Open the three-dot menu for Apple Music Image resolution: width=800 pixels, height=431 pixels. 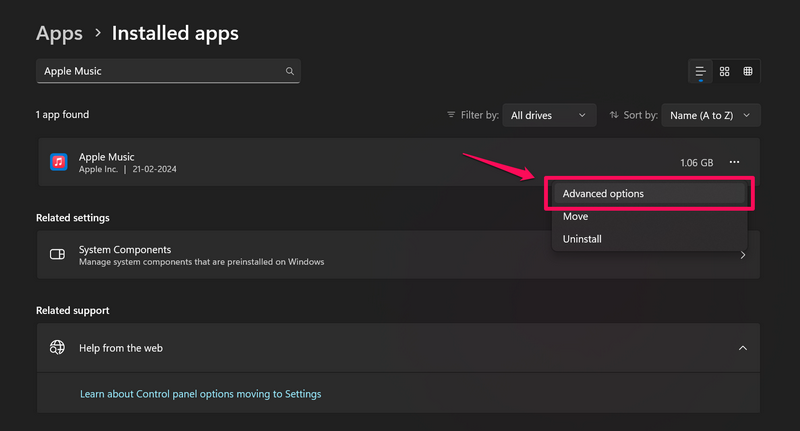coord(735,162)
